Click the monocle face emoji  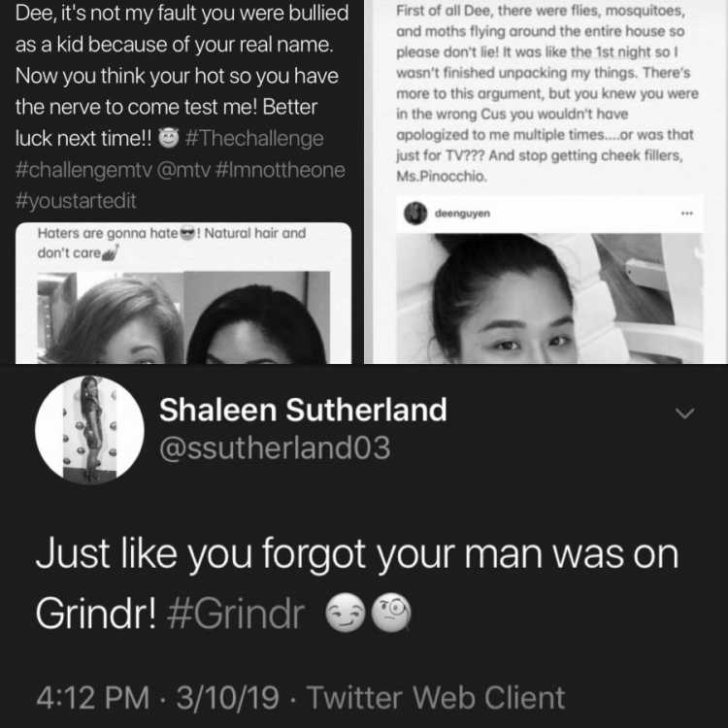[x=391, y=612]
